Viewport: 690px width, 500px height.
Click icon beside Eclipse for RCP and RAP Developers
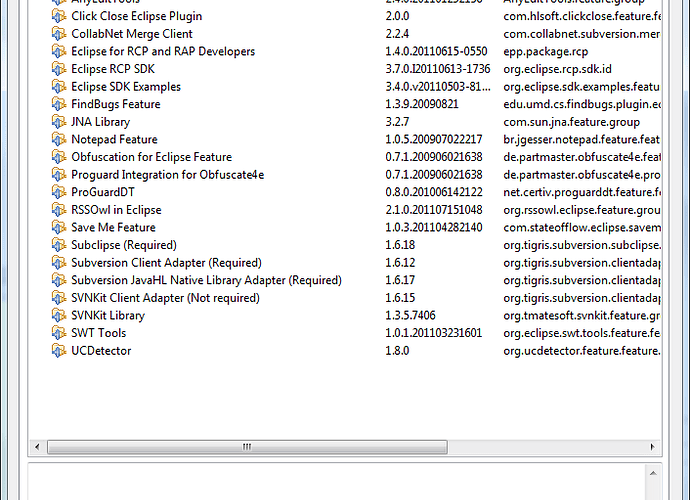tap(59, 51)
